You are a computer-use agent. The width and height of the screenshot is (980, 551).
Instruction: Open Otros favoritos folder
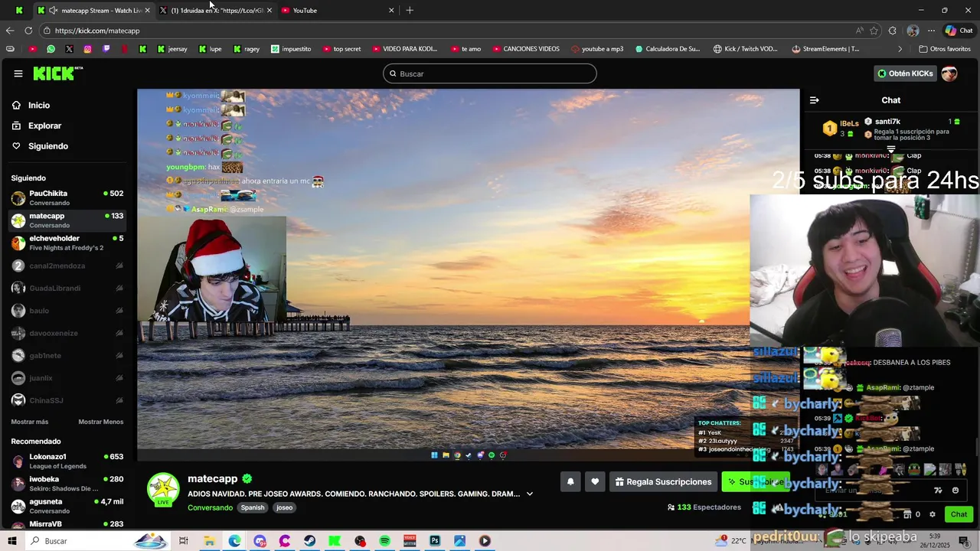(x=944, y=49)
